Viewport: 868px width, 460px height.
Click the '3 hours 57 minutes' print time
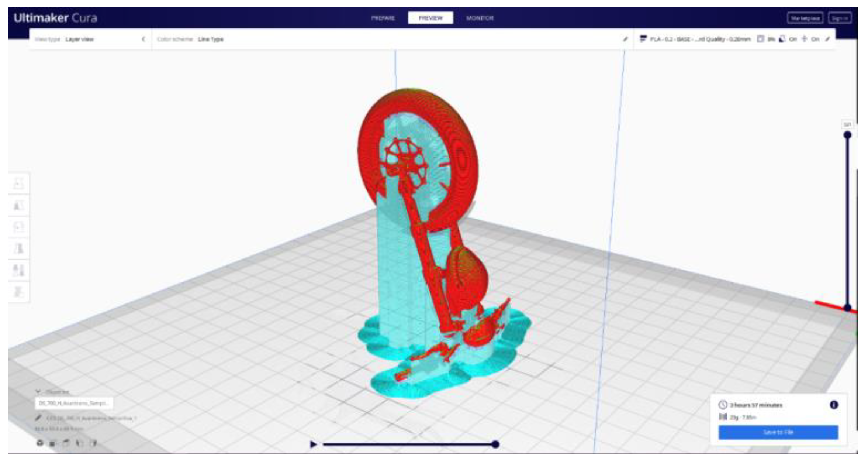[756, 405]
